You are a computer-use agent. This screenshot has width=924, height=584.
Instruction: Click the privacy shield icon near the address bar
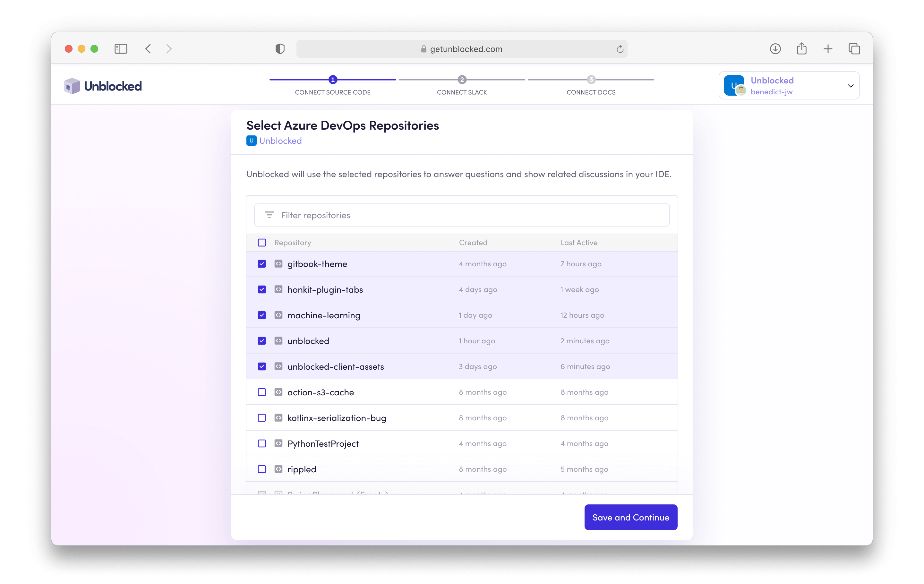coord(280,49)
